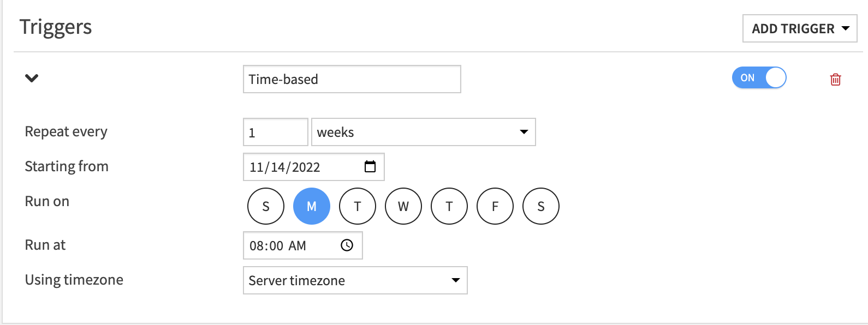Click the 08:00 AM time field
868x325 pixels.
[x=289, y=245]
